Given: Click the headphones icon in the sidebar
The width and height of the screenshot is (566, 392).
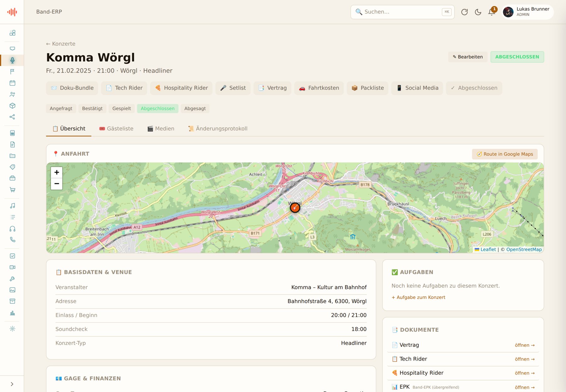Looking at the screenshot, I should pyautogui.click(x=12, y=228).
